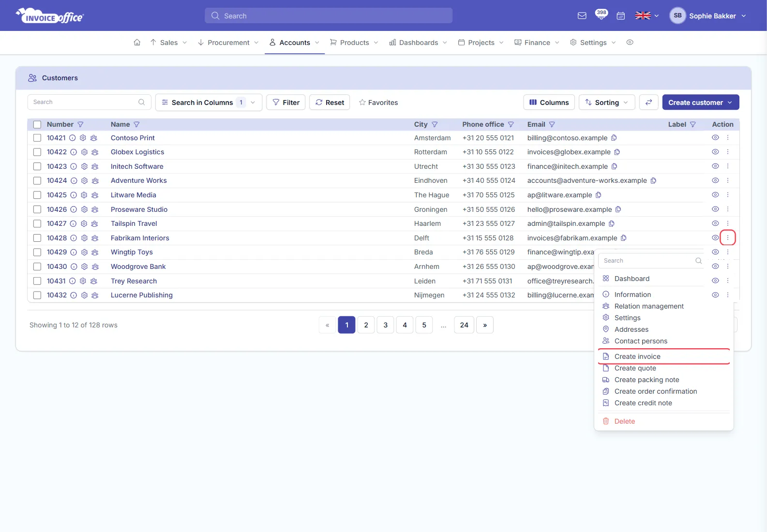Image resolution: width=767 pixels, height=532 pixels.
Task: Open the mail inbox icon in header
Action: click(x=582, y=16)
